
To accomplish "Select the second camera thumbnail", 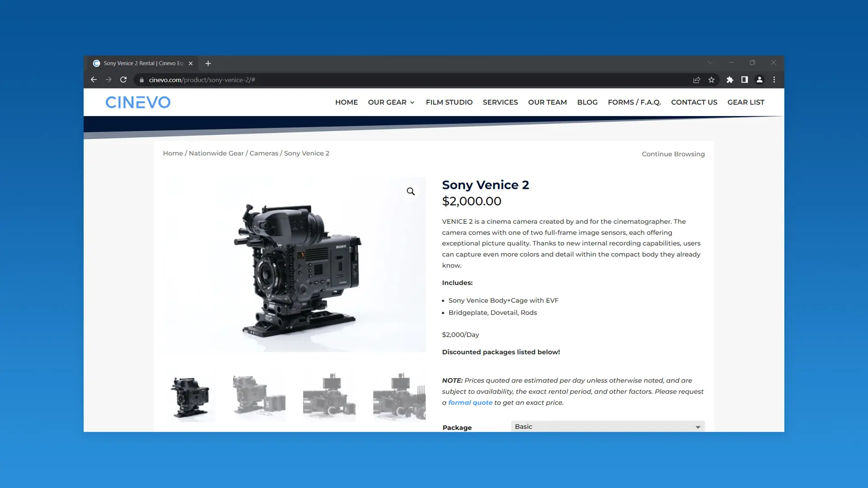I will tap(259, 397).
